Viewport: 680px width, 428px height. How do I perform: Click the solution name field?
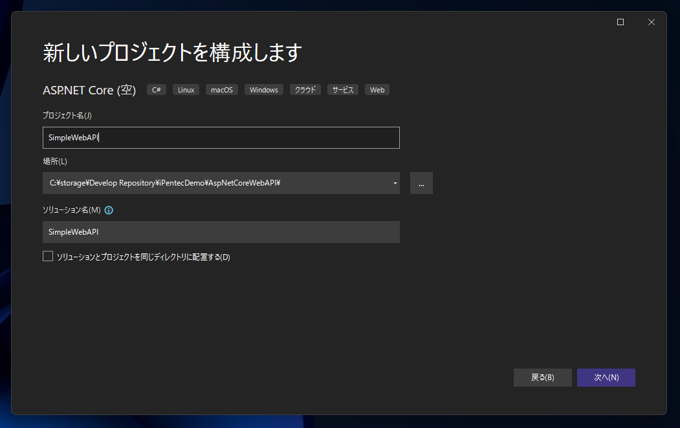tap(221, 232)
